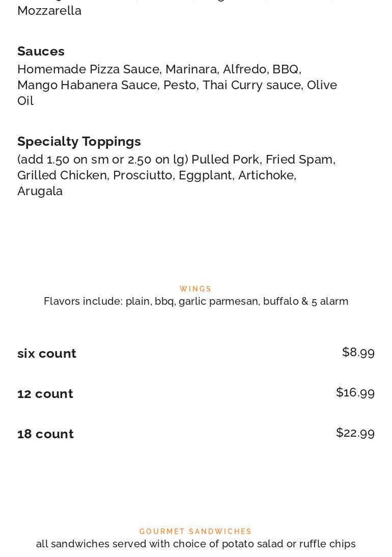Screen dimensions: 392x557
Task: Click the $8.99 price
Action: click(x=358, y=352)
